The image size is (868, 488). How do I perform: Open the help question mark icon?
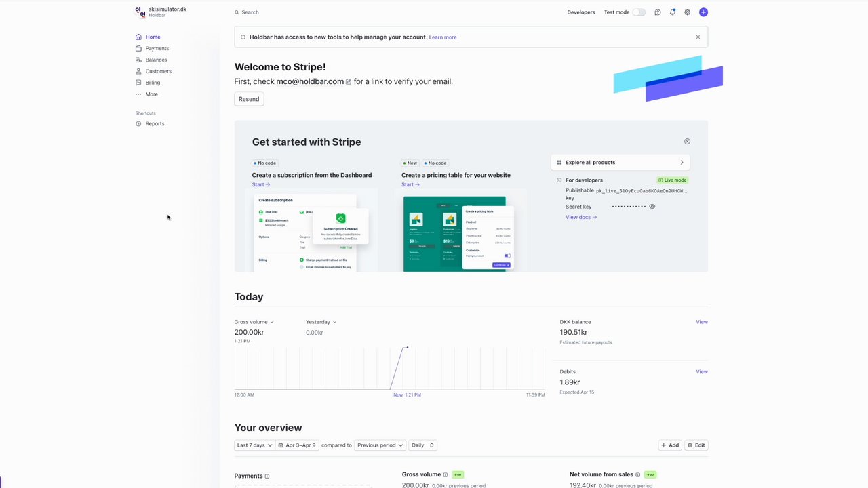(657, 12)
